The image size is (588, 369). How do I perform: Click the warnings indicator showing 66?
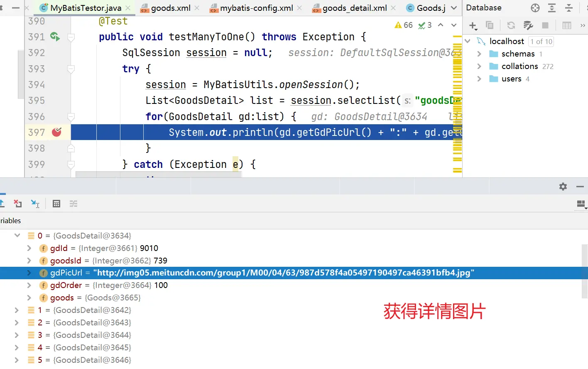coord(404,25)
